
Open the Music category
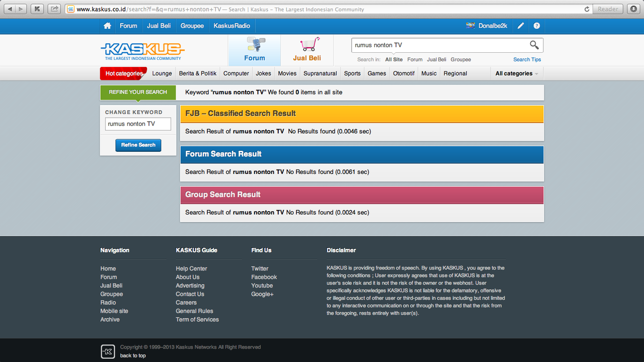[x=429, y=73]
